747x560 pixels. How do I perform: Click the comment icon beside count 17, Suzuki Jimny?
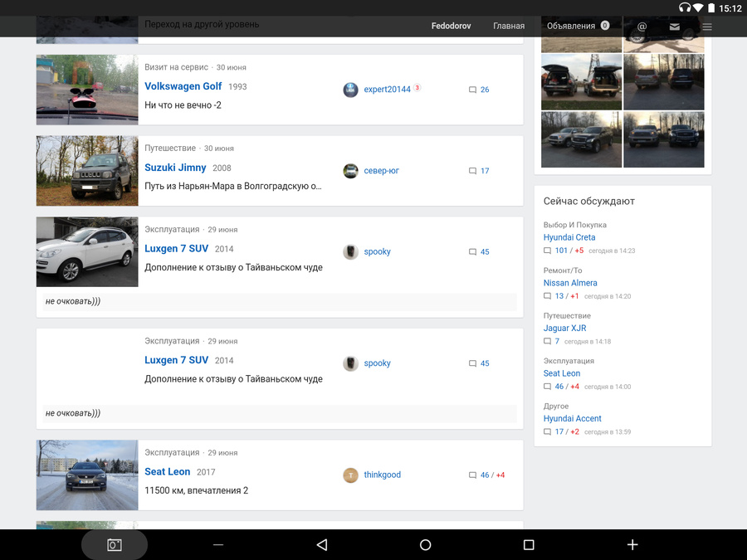tap(472, 171)
